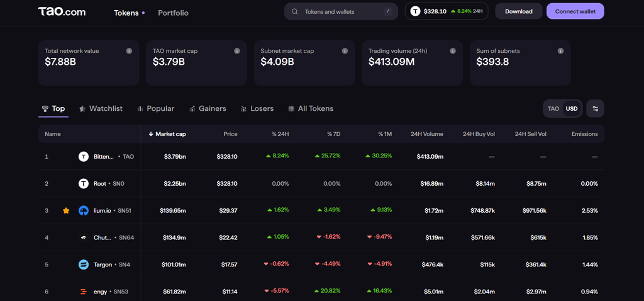Click the Download button
Viewport: 644px width, 301px height.
(519, 11)
